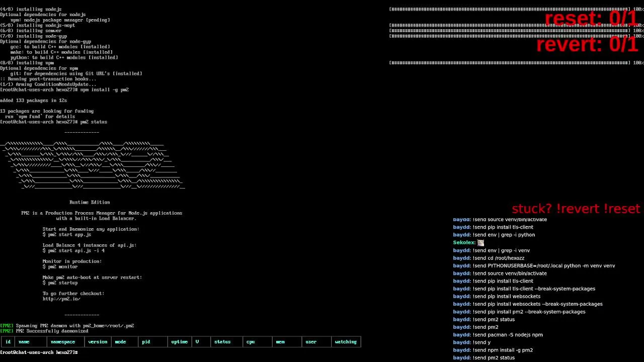Click the '(5/8) installing nodejs-nopt' line

[37, 26]
